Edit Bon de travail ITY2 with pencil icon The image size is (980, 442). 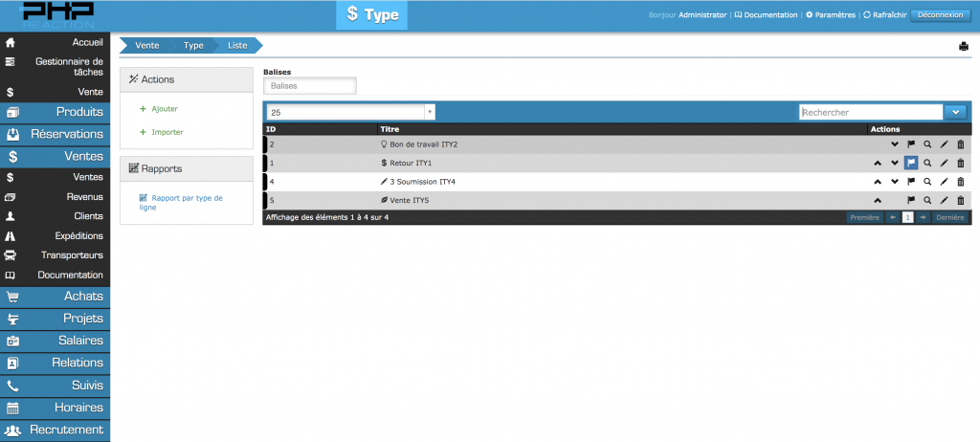click(x=944, y=144)
